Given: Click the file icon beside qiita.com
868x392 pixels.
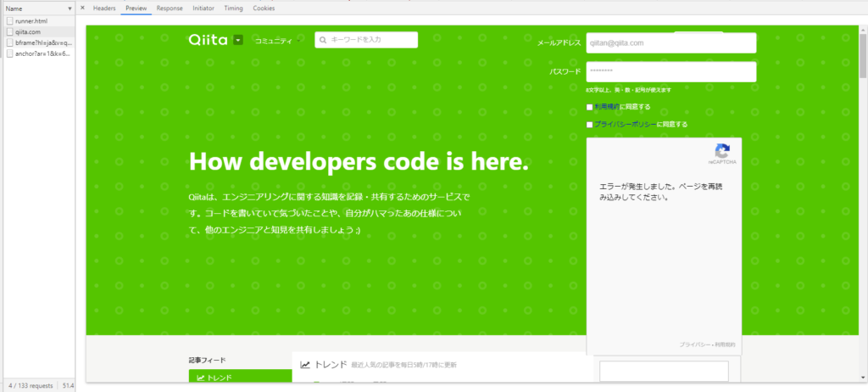Looking at the screenshot, I should point(9,32).
